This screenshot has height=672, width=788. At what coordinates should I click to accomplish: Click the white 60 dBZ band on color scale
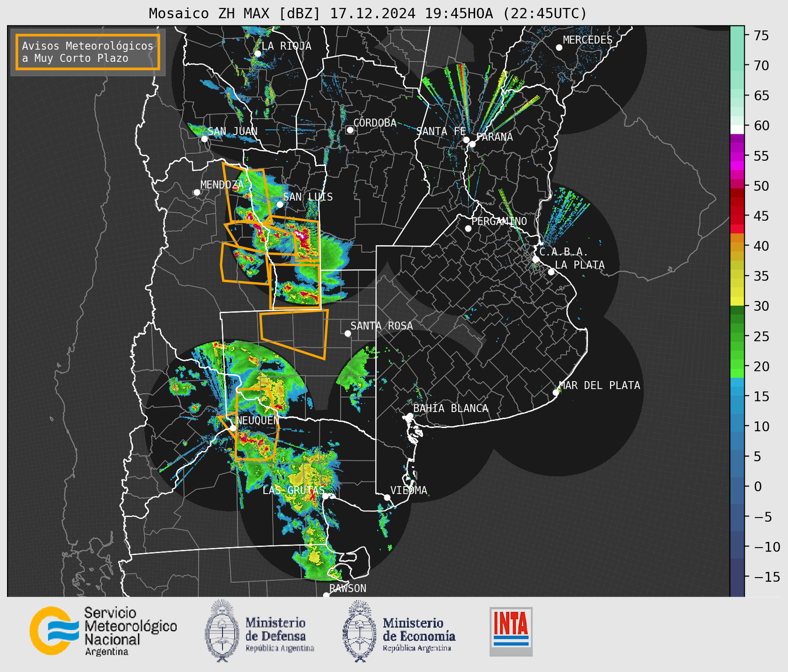point(737,129)
